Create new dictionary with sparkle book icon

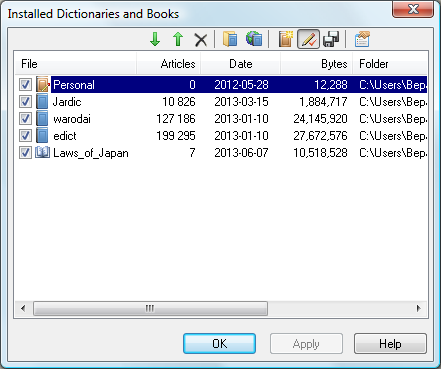click(285, 39)
